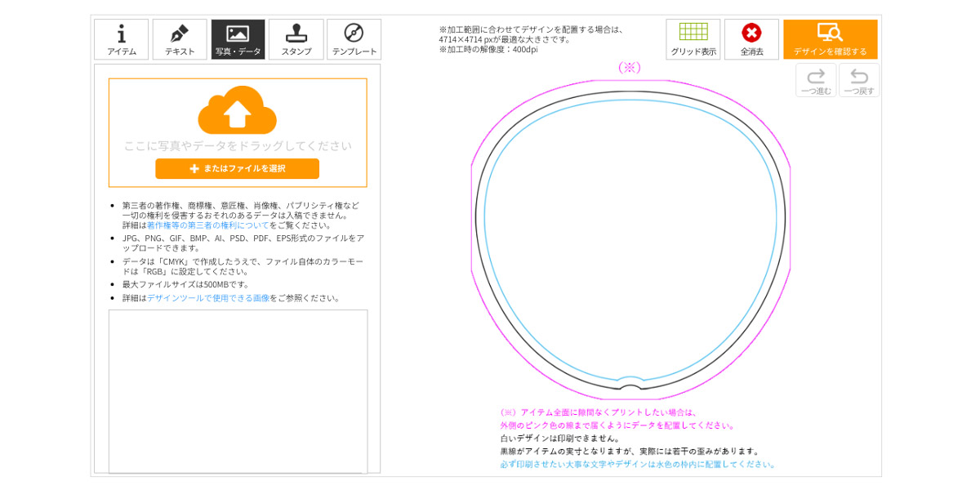Open the アイテム (item) info tab
Screen dimensions: 980x490
[122, 39]
